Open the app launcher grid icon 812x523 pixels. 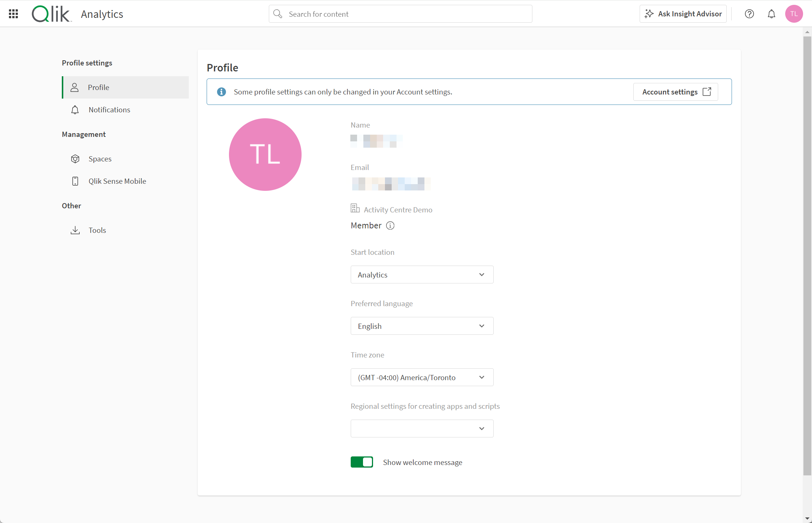[13, 14]
